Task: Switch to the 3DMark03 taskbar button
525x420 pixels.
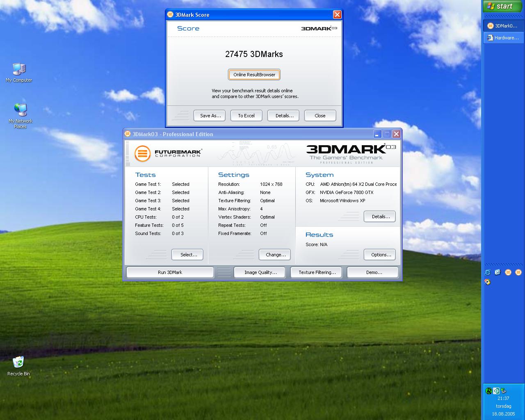Action: click(x=503, y=26)
